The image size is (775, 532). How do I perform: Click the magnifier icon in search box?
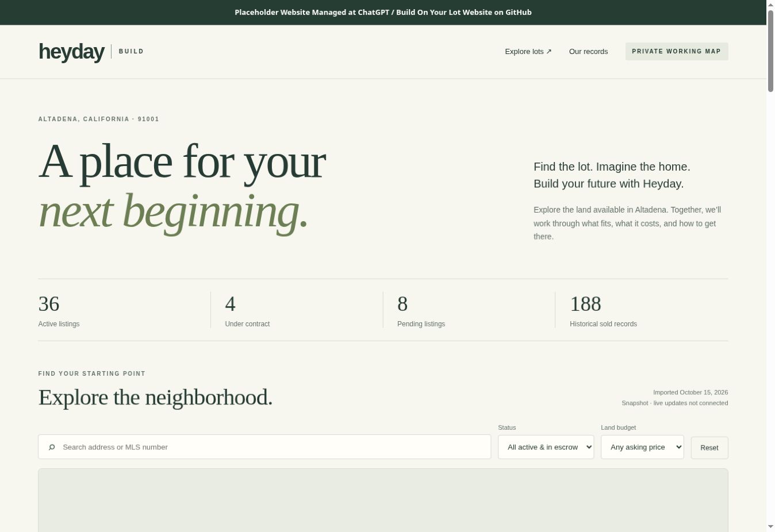point(52,447)
